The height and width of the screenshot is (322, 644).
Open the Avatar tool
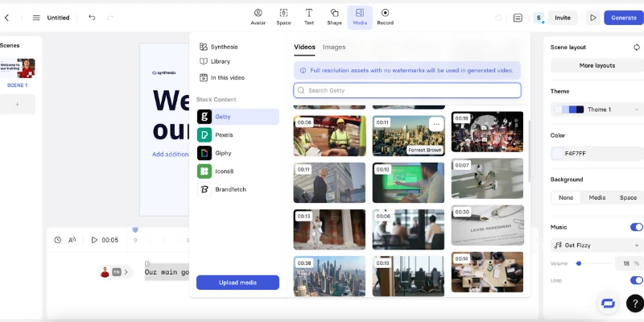[x=258, y=17]
